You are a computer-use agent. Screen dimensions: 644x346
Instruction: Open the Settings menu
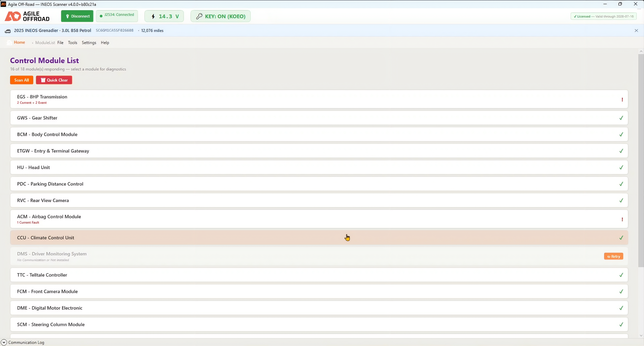click(x=89, y=43)
